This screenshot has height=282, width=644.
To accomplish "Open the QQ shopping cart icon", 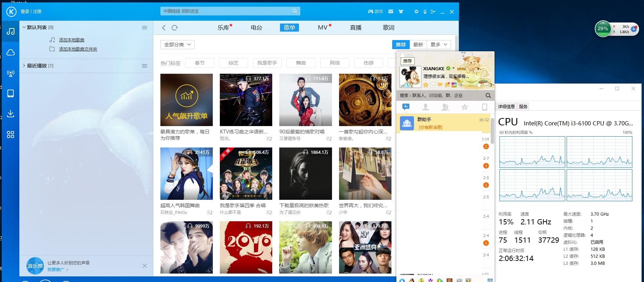I will [x=440, y=85].
